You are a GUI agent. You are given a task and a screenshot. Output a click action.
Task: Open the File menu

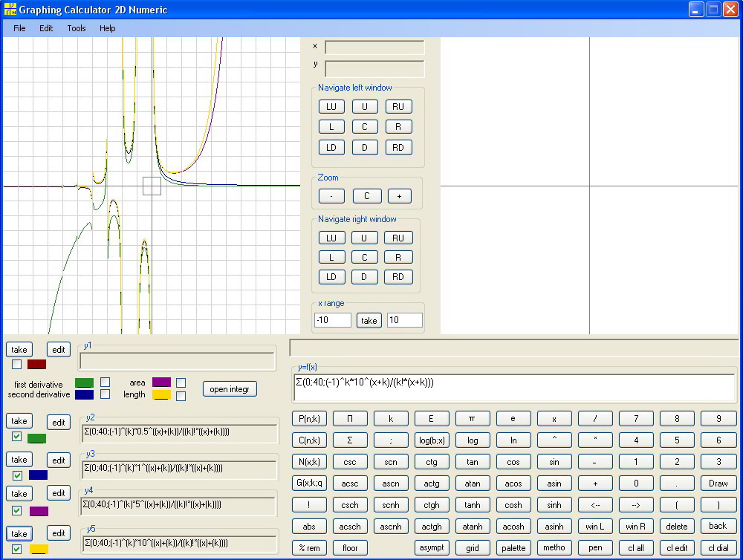[19, 28]
